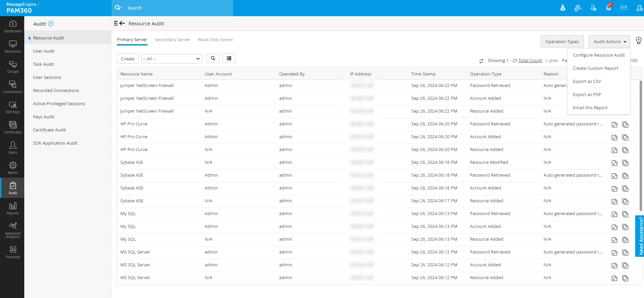Switch to the Secondary Server tab
The height and width of the screenshot is (298, 644).
(172, 40)
